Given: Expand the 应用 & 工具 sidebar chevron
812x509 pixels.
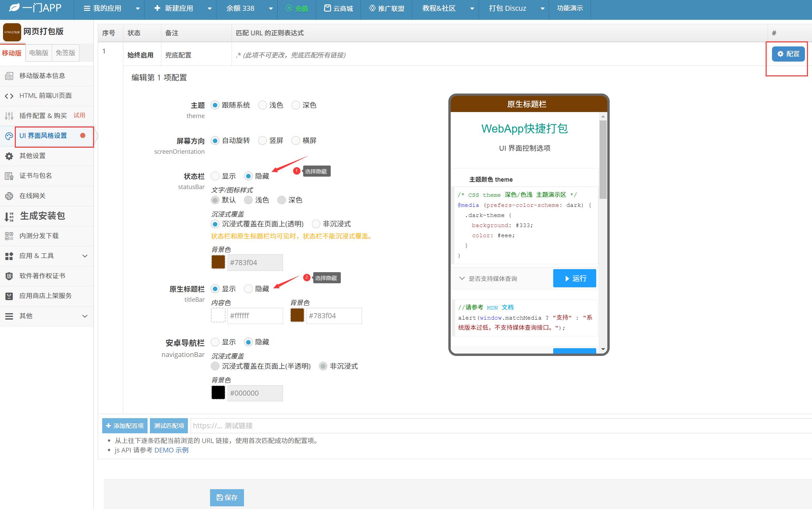Looking at the screenshot, I should tap(85, 256).
